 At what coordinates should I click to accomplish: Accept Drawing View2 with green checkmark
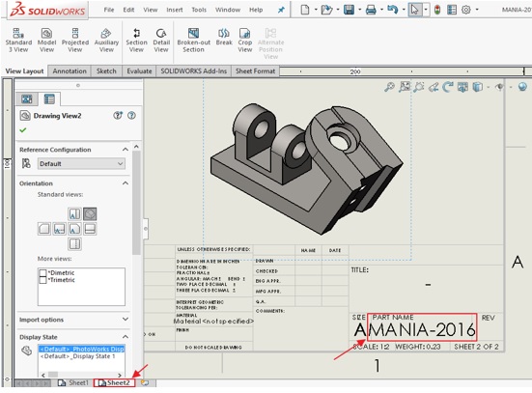23,130
